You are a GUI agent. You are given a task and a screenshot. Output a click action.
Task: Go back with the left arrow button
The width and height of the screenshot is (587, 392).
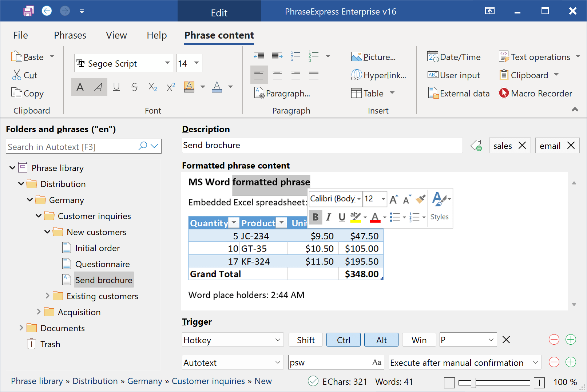point(47,11)
